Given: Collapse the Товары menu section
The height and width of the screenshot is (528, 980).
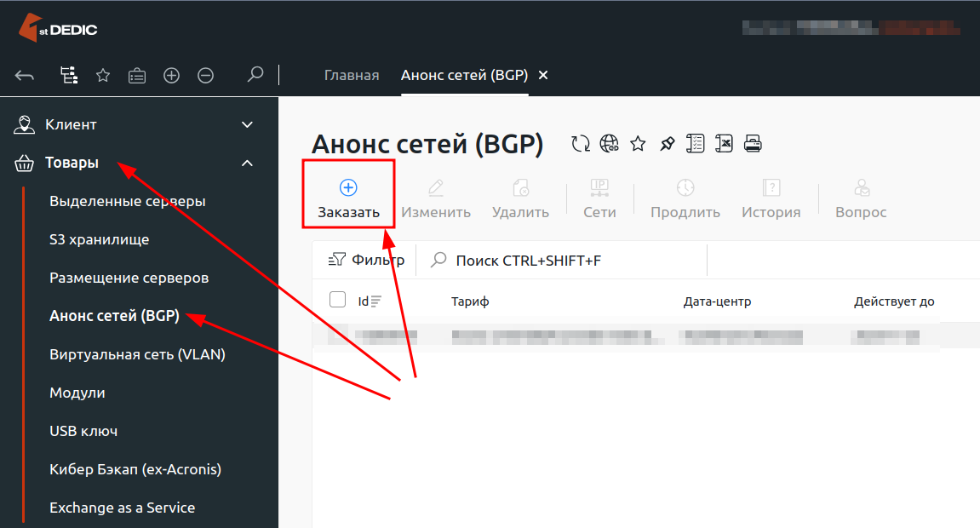Looking at the screenshot, I should pos(247,164).
